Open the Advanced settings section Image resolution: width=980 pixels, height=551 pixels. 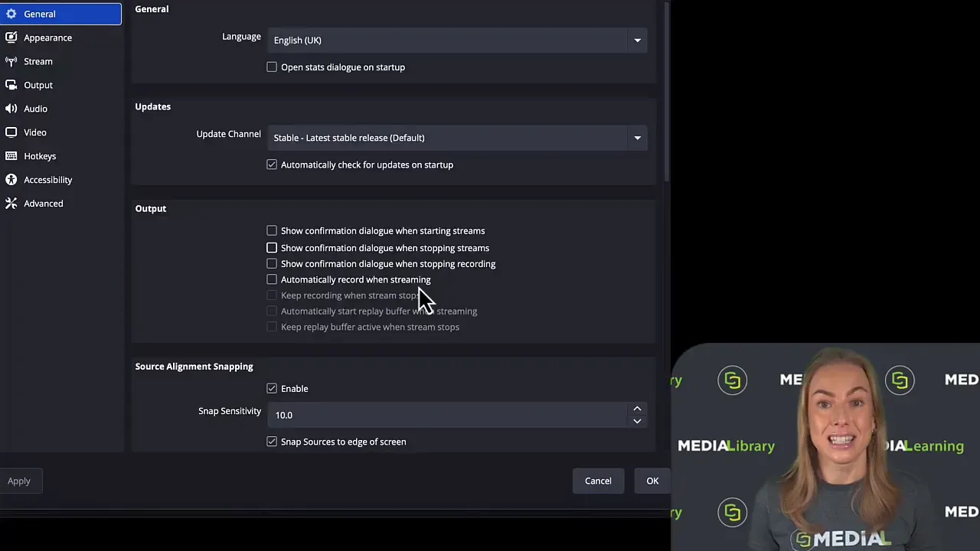click(60, 204)
